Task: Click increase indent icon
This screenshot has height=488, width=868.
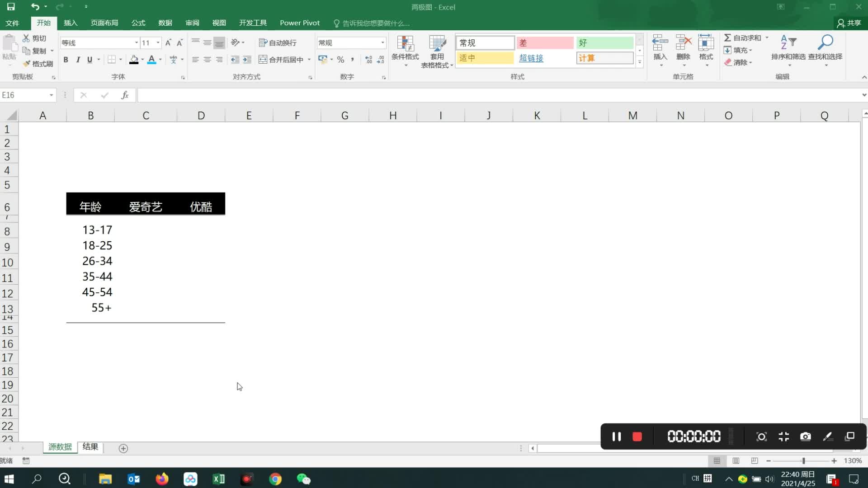Action: [x=247, y=59]
